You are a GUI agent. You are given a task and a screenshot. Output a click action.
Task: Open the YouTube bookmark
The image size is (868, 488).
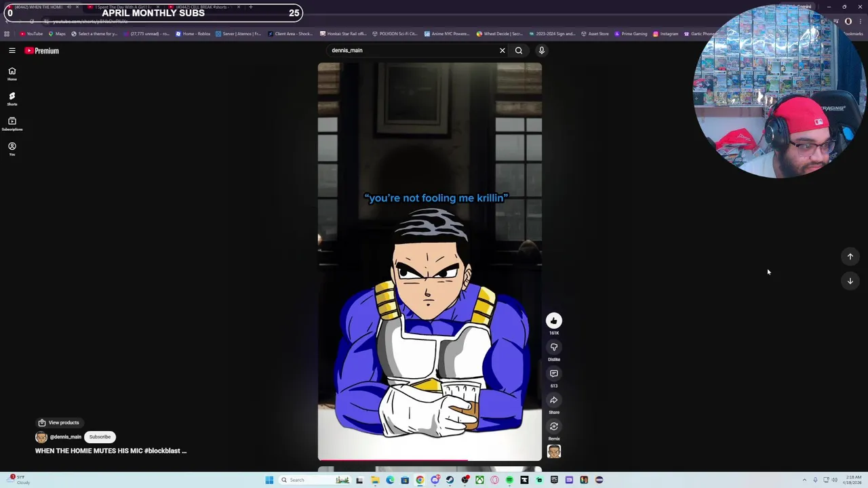[31, 33]
